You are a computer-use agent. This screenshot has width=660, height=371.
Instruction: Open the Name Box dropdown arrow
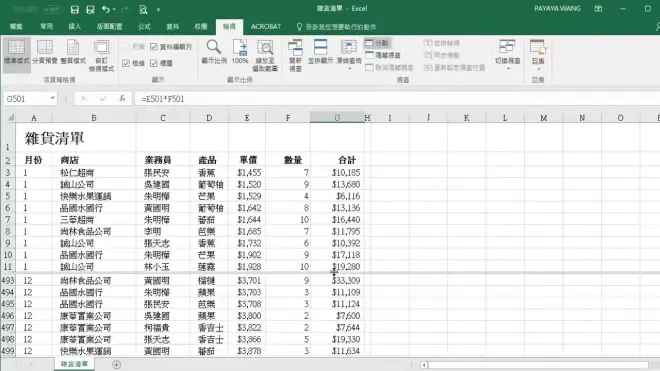pos(53,99)
